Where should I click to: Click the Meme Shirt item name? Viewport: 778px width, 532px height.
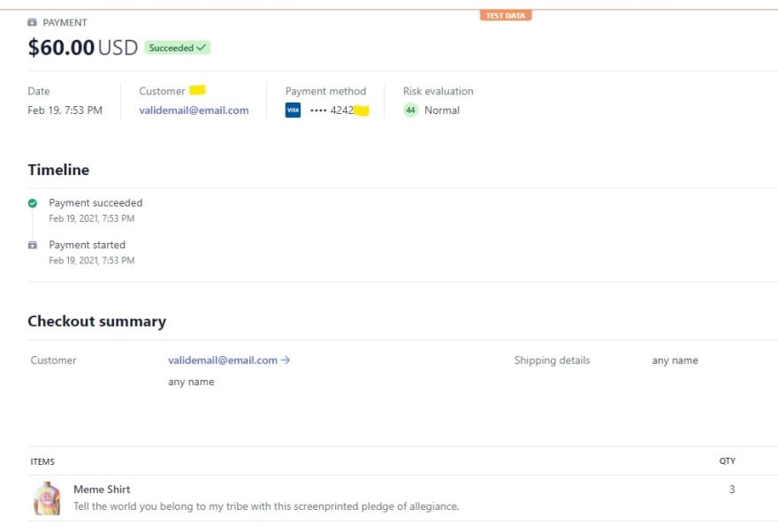102,490
